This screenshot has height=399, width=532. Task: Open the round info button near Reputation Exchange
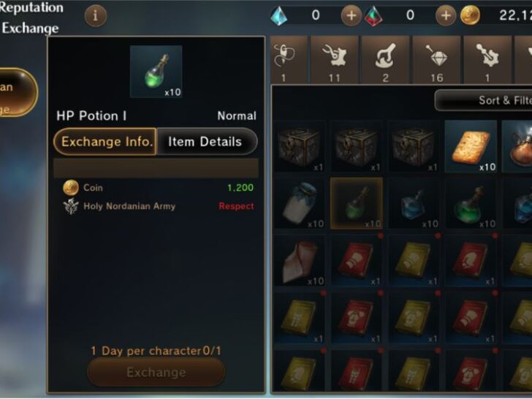click(x=96, y=15)
